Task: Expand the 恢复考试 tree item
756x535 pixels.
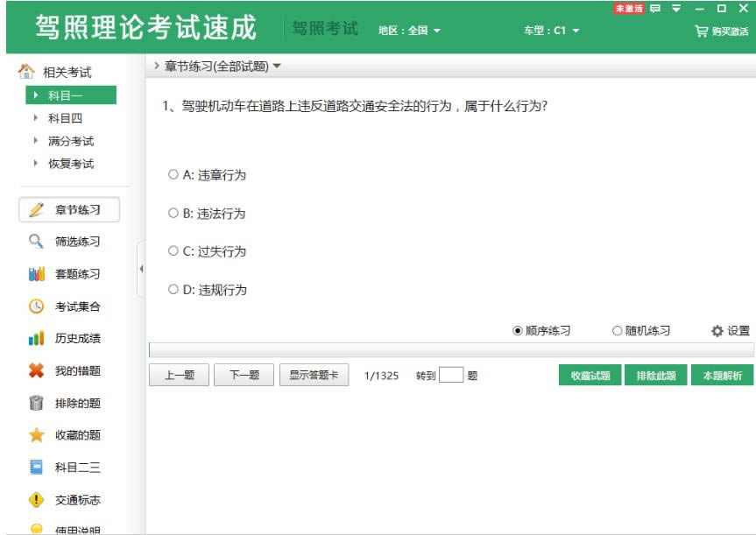Action: pos(35,163)
